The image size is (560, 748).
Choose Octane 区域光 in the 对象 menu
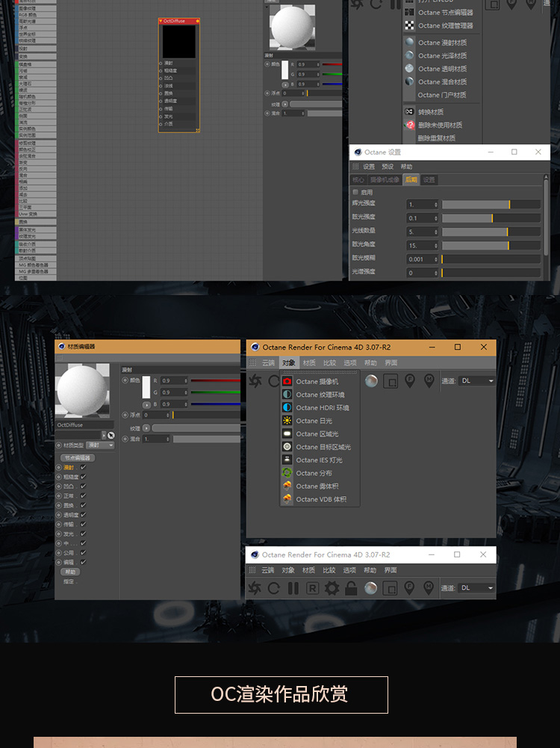[x=320, y=434]
